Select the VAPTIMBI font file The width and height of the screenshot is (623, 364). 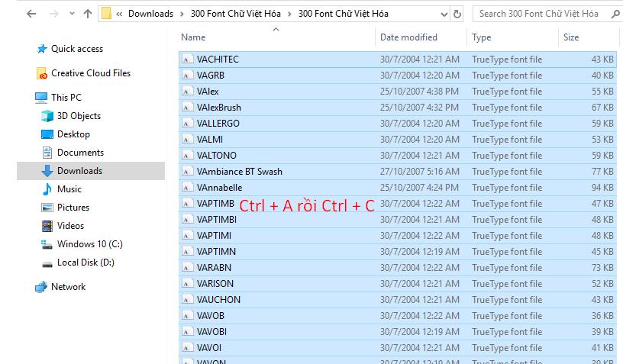(x=397, y=220)
